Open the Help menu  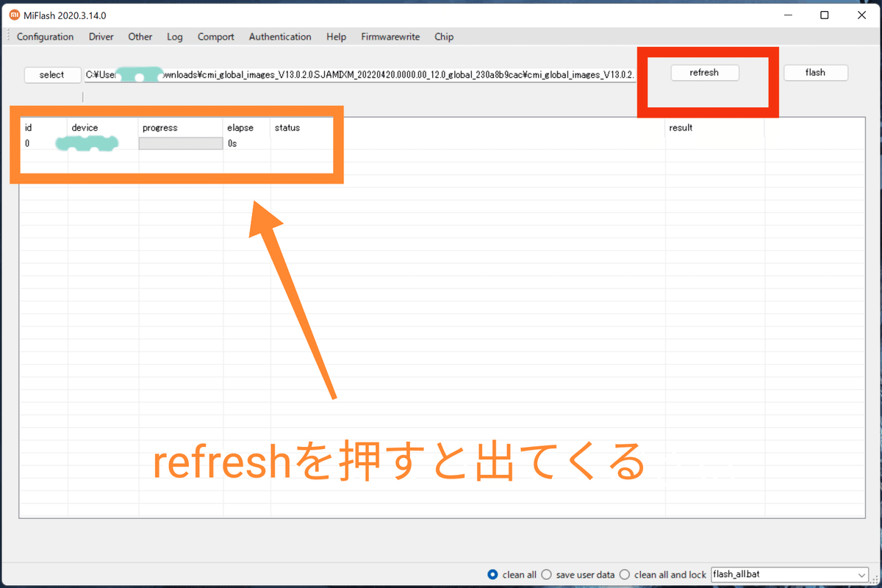pos(336,37)
